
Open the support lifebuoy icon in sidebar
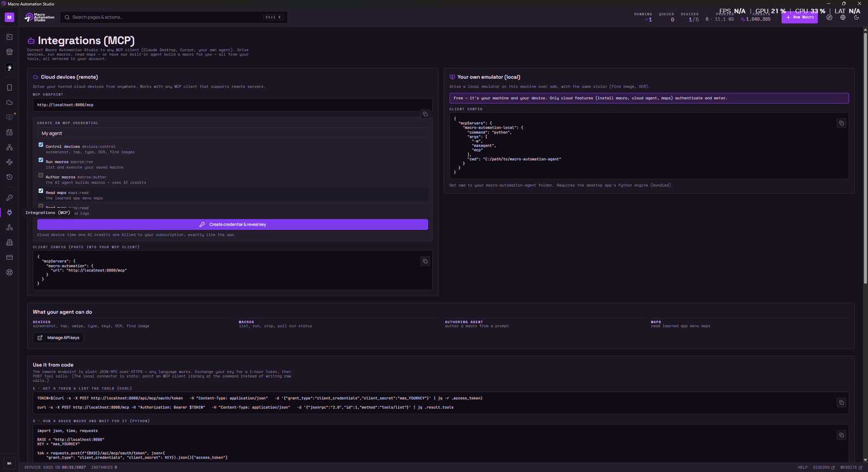pyautogui.click(x=9, y=272)
